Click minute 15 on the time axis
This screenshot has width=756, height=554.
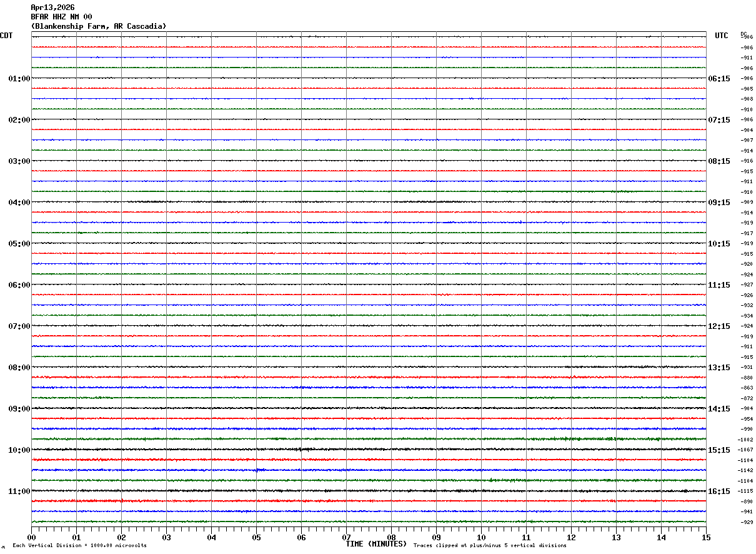pyautogui.click(x=706, y=537)
